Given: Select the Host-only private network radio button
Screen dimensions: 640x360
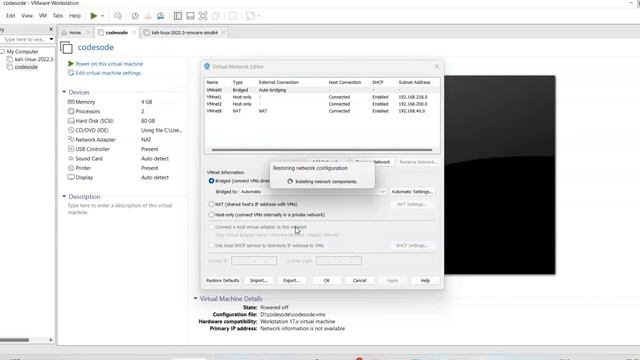Looking at the screenshot, I should point(211,215).
